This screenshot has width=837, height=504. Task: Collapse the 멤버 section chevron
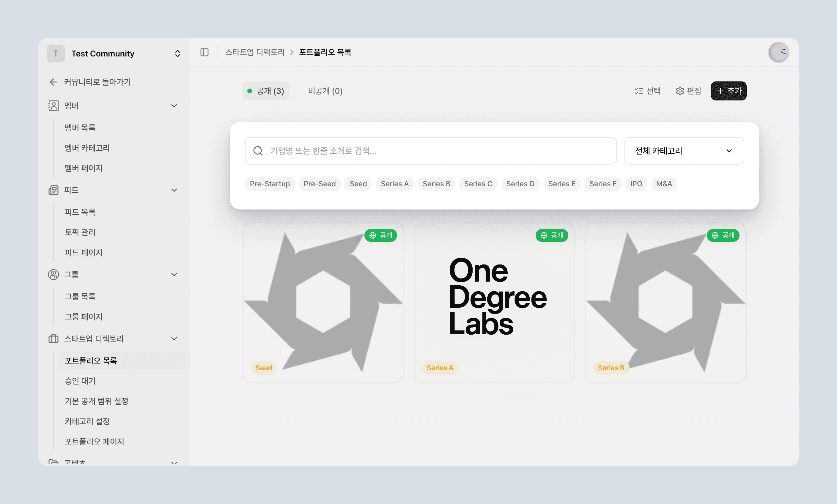[x=174, y=105]
